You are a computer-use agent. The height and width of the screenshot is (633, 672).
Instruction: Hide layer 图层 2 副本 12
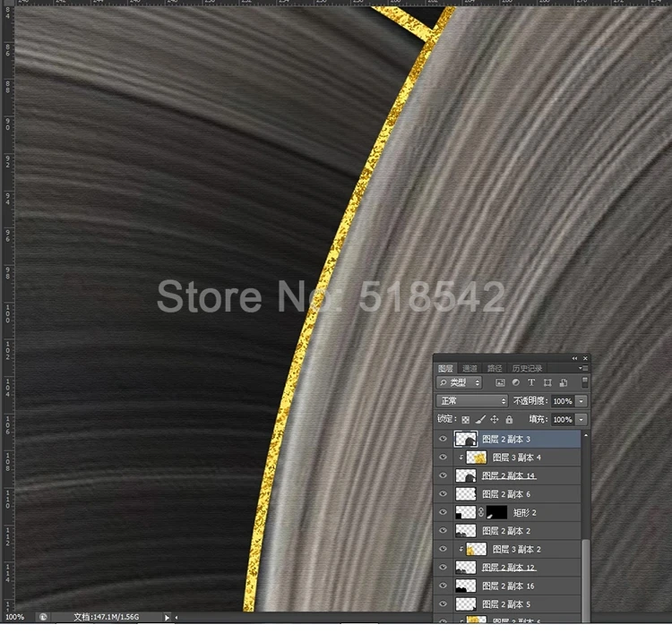pos(444,568)
